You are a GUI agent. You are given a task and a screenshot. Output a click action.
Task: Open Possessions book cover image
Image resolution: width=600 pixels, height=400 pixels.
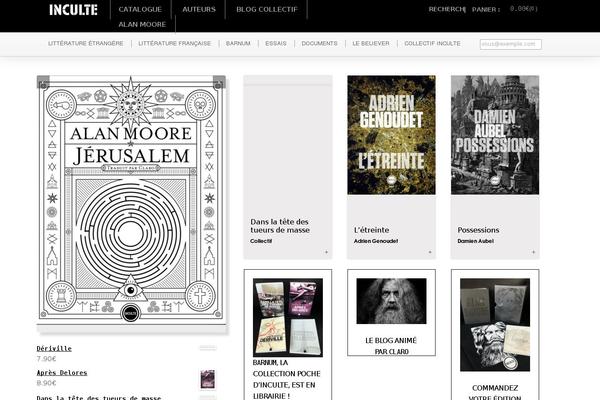[x=495, y=135]
